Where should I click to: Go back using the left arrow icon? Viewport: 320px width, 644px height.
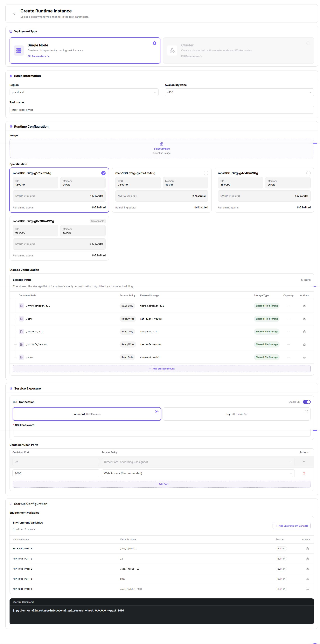14,13
